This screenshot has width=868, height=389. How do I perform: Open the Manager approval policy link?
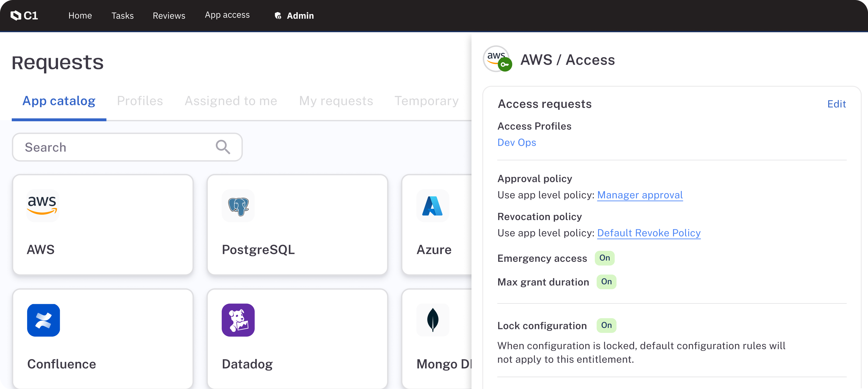click(x=639, y=195)
